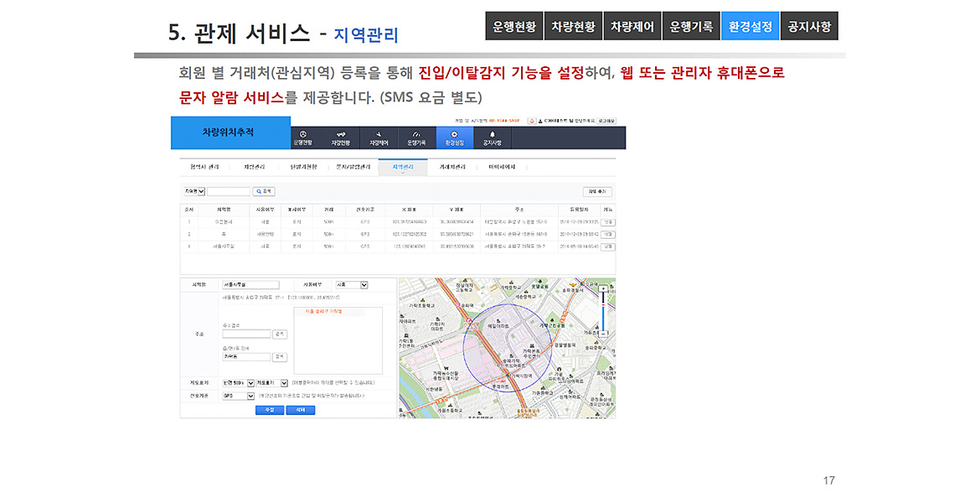Image resolution: width=980 pixels, height=493 pixels.
Task: Click the 지역 추가 button
Action: tap(598, 191)
